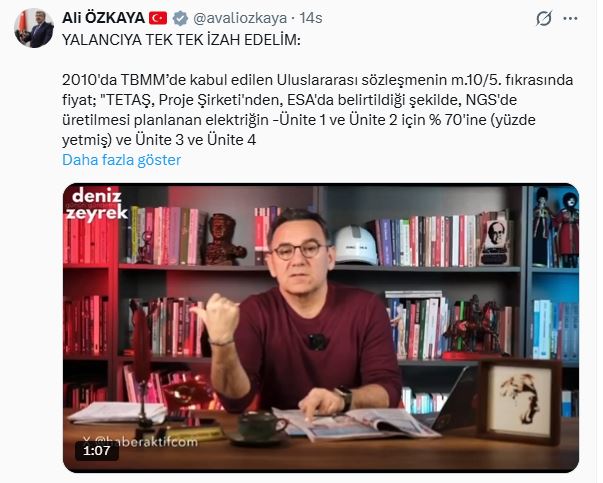Click the open magazine on the desk
This screenshot has height=483, width=603.
356,424
